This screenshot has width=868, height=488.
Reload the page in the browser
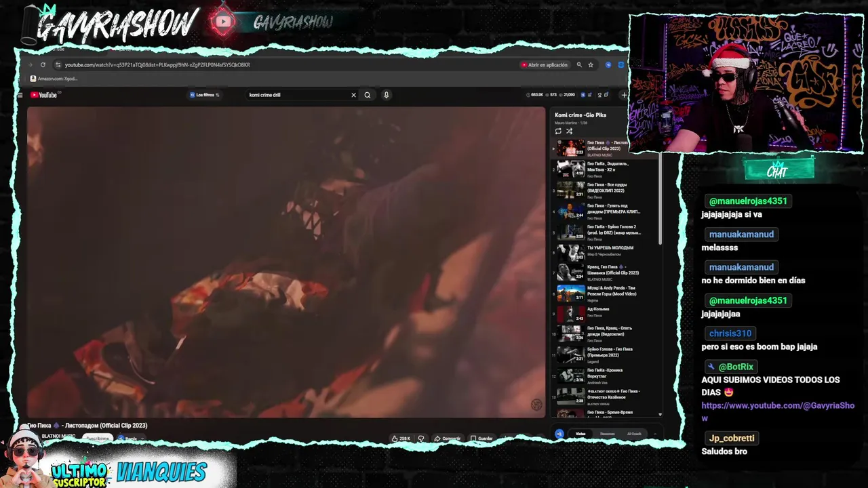[43, 65]
